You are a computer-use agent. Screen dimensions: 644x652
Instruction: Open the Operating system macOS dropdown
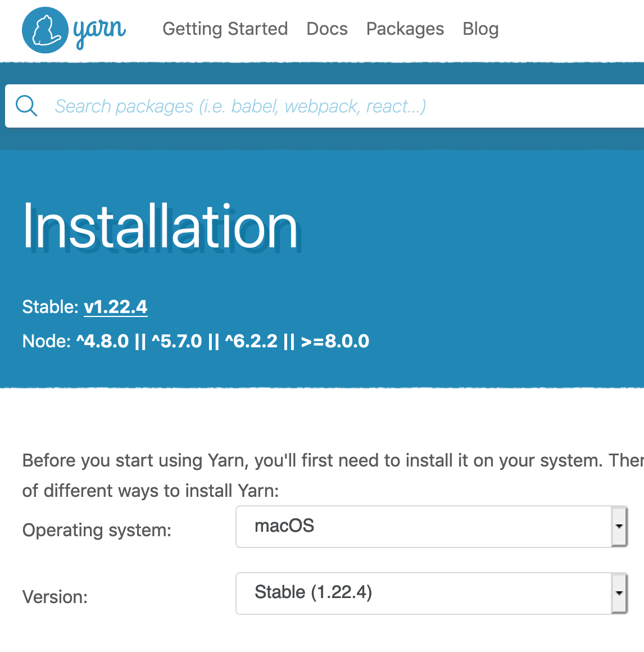click(432, 527)
